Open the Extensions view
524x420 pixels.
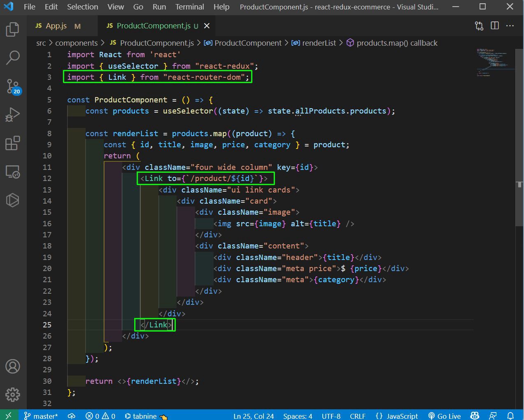pos(13,143)
